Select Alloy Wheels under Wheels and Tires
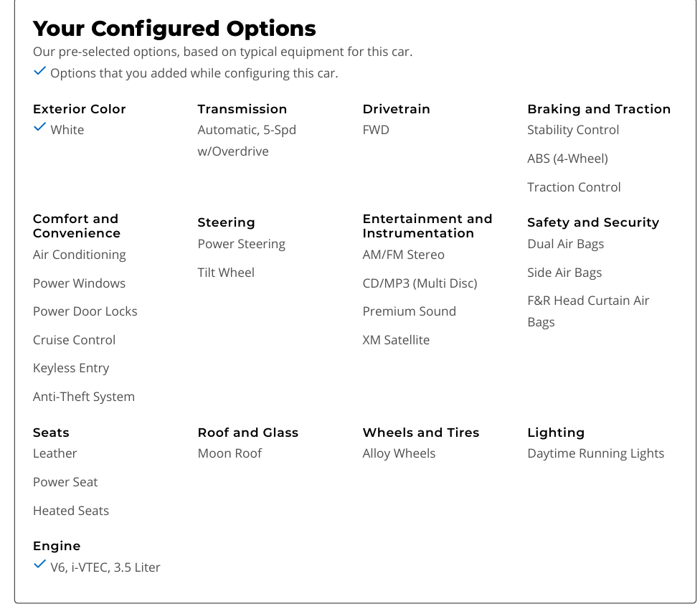The image size is (700, 609). click(399, 453)
